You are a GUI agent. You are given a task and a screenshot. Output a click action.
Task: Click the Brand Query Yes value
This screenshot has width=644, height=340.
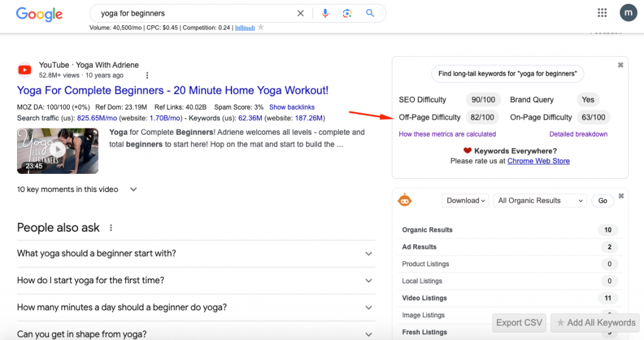(x=588, y=100)
